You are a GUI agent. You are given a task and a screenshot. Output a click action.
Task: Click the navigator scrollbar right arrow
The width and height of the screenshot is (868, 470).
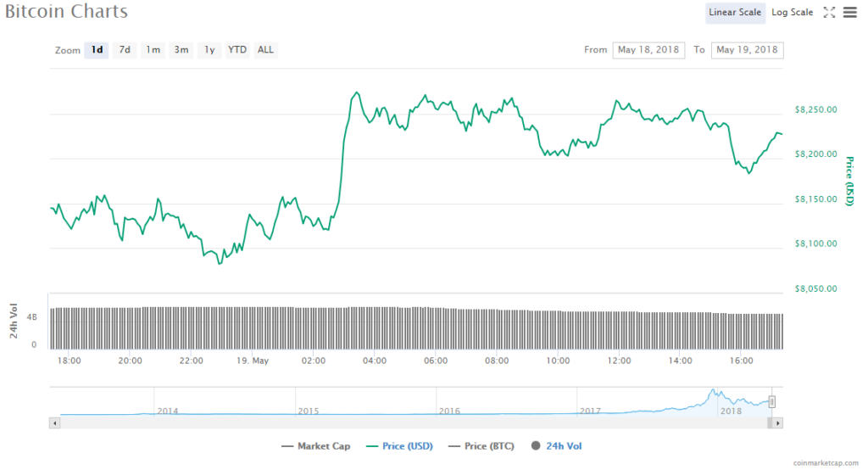tap(778, 422)
